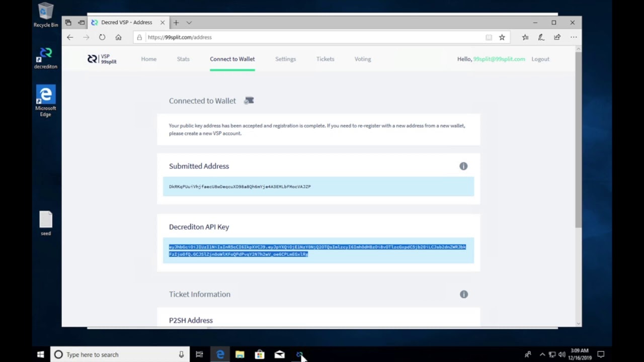644x362 pixels.
Task: Click the address bar lock icon
Action: 139,37
